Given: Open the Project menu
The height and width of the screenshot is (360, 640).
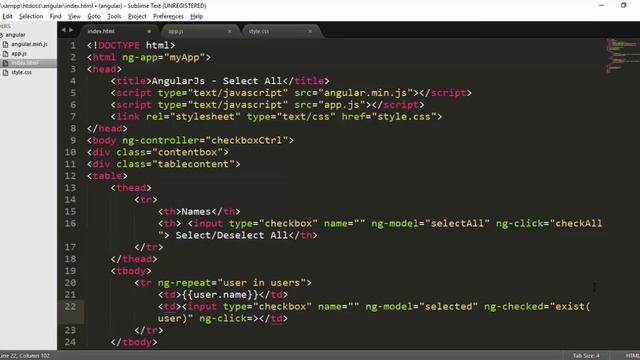Looking at the screenshot, I should 137,16.
